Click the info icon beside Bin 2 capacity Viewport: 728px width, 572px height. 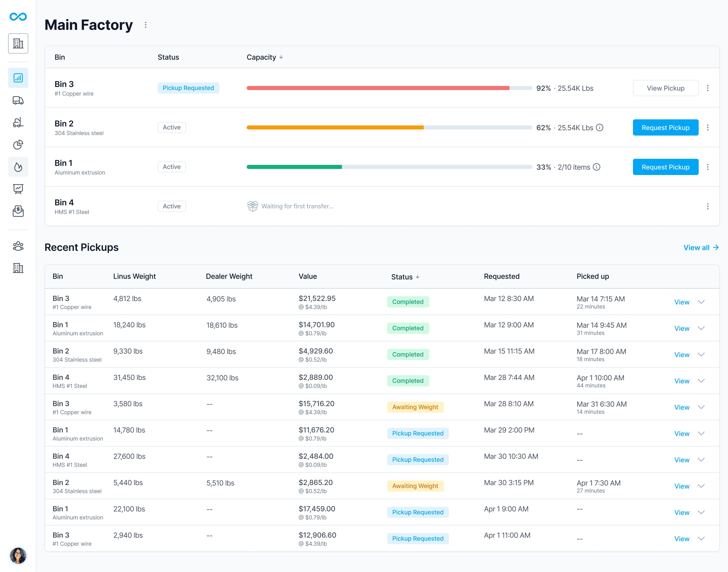(600, 128)
